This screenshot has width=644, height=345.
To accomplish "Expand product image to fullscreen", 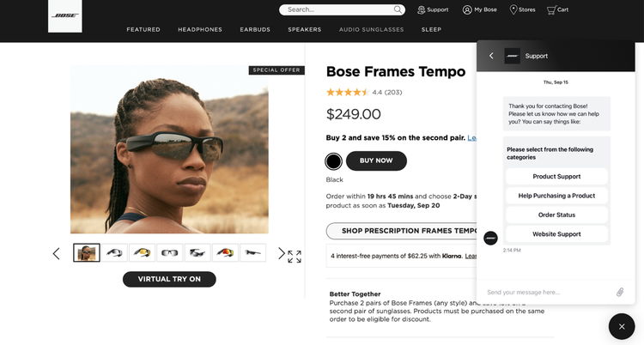I will pyautogui.click(x=295, y=257).
